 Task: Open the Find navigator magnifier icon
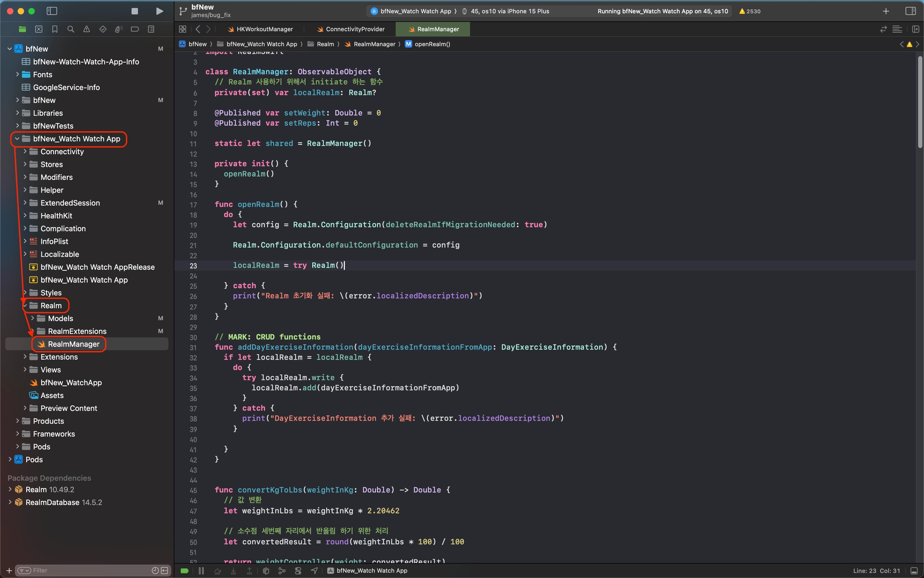(70, 29)
